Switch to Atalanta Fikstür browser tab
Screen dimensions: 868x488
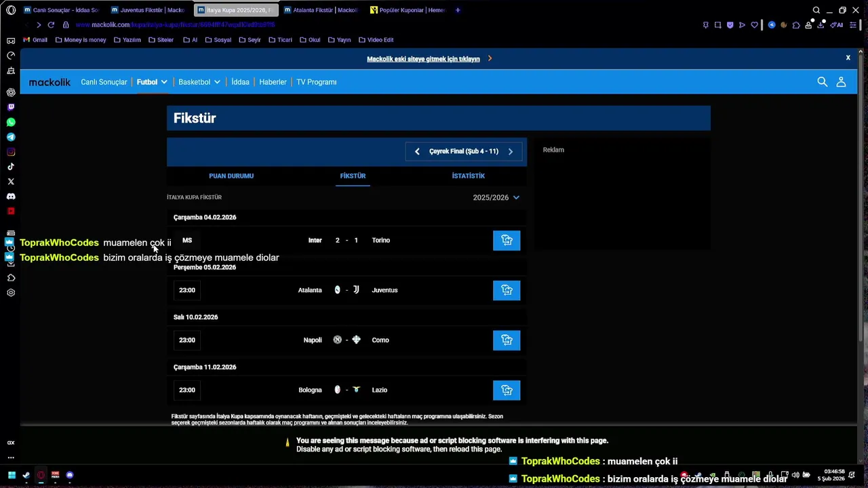[321, 10]
